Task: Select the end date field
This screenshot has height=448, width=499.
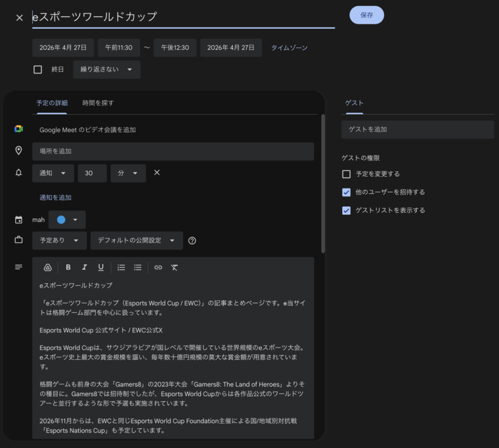Action: click(x=231, y=48)
